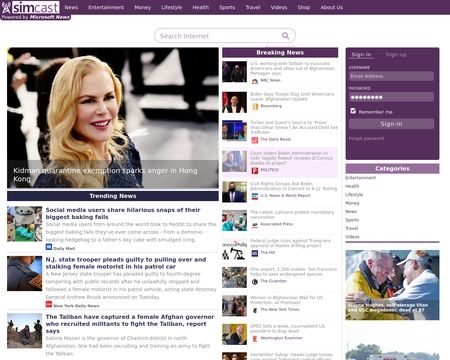Click The Guardian source icon
Image resolution: width=450 pixels, height=360 pixels.
point(255,282)
